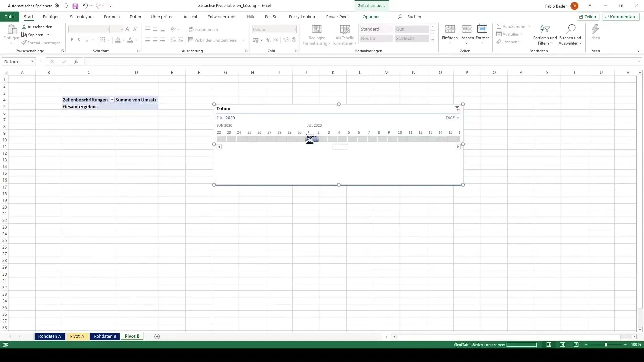Click the Suchen search box
This screenshot has width=644, height=362.
pos(410,17)
